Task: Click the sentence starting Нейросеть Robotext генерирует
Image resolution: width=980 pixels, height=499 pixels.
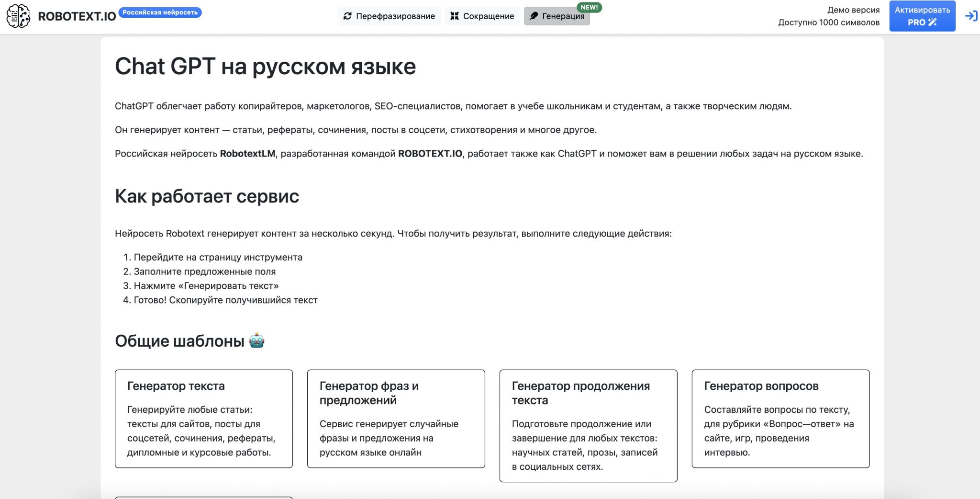Action: [x=393, y=234]
